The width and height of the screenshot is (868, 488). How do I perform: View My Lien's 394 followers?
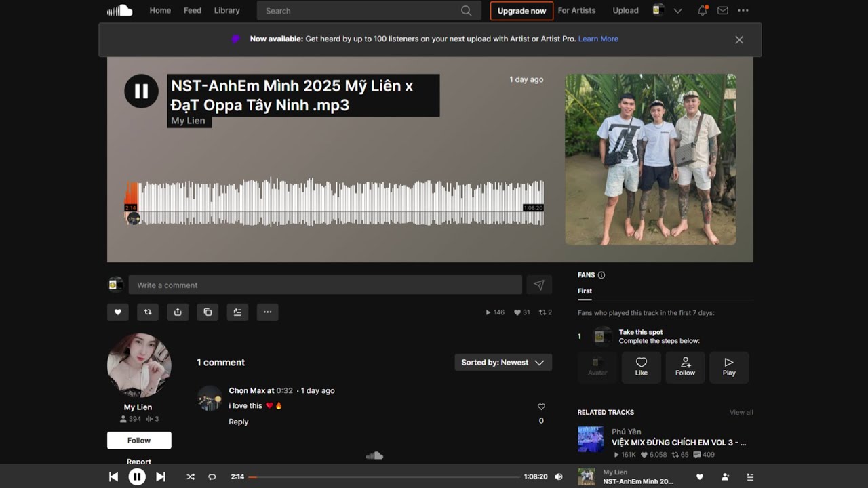(x=130, y=419)
